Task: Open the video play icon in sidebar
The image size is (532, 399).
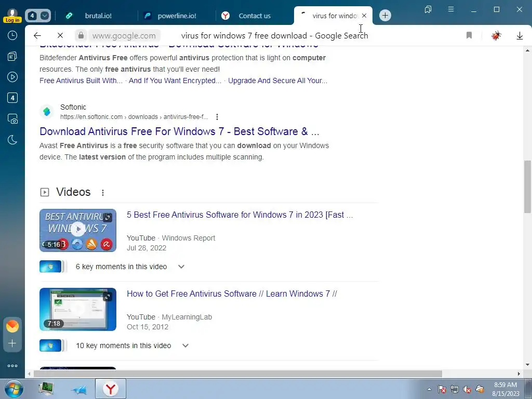Action: (12, 77)
